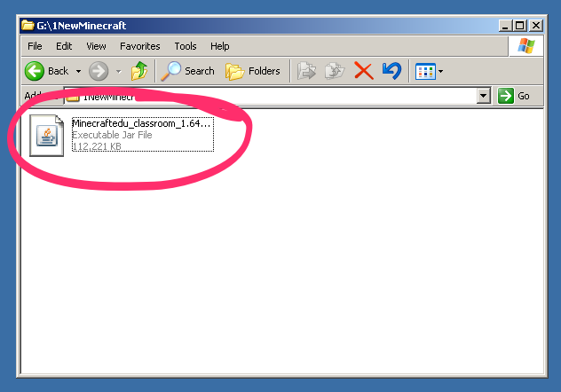Screen dimensions: 561x392
Task: Expand the address bar dropdown
Action: (x=484, y=96)
